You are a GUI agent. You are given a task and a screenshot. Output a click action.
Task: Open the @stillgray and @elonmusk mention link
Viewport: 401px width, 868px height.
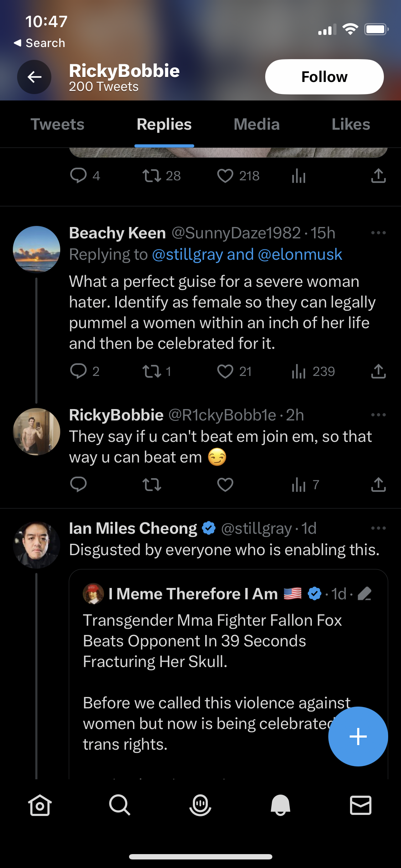[247, 254]
